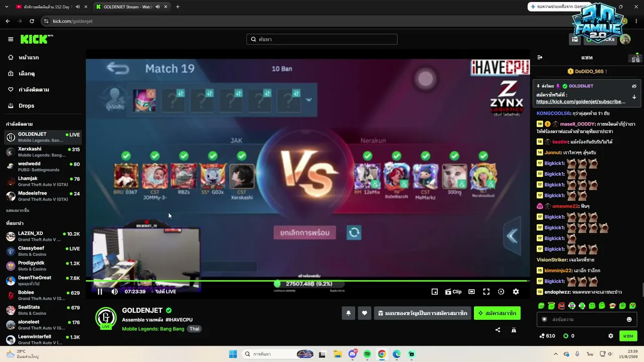Go back in browser history
644x362 pixels.
(x=8, y=21)
